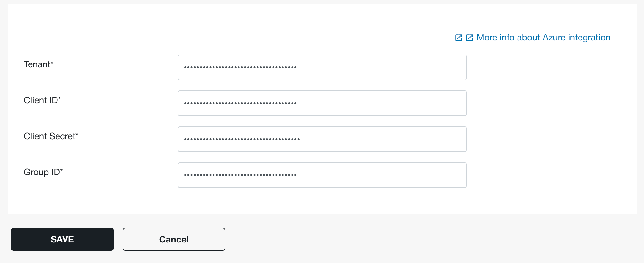This screenshot has height=263, width=644.
Task: Focus the Tenant input field
Action: tap(322, 67)
